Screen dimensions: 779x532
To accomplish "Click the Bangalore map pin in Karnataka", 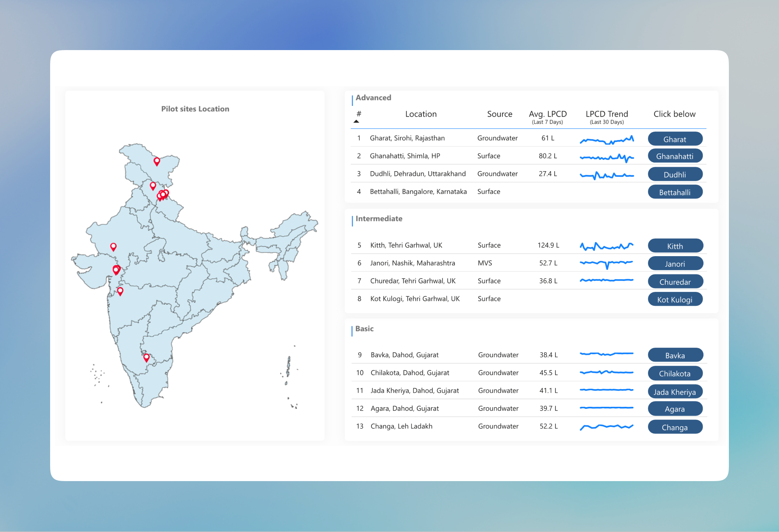I will pyautogui.click(x=146, y=357).
